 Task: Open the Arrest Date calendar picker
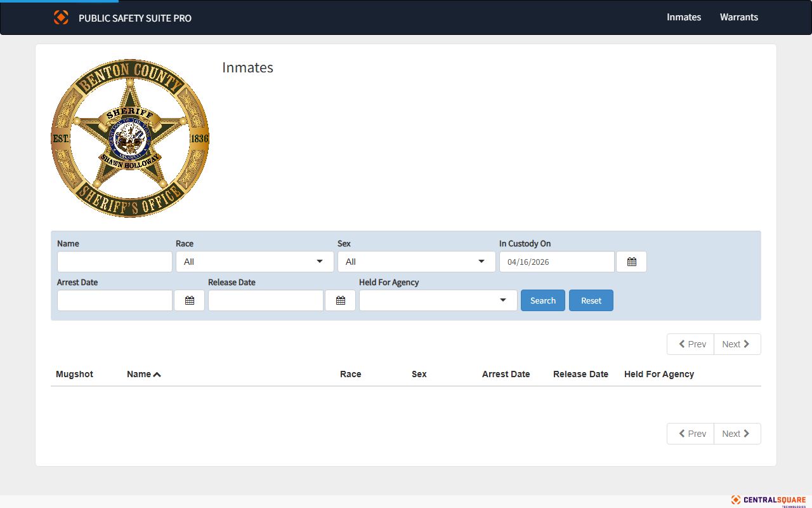[189, 300]
